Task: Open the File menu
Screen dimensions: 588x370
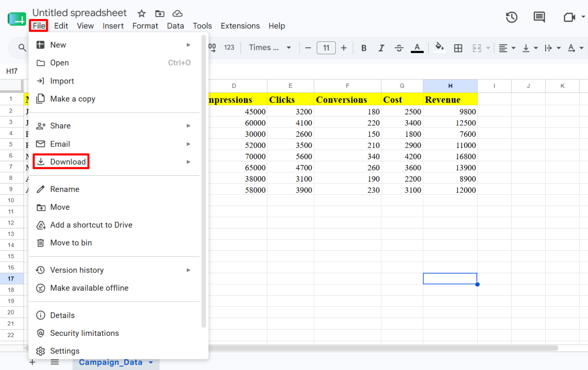Action: click(x=39, y=26)
